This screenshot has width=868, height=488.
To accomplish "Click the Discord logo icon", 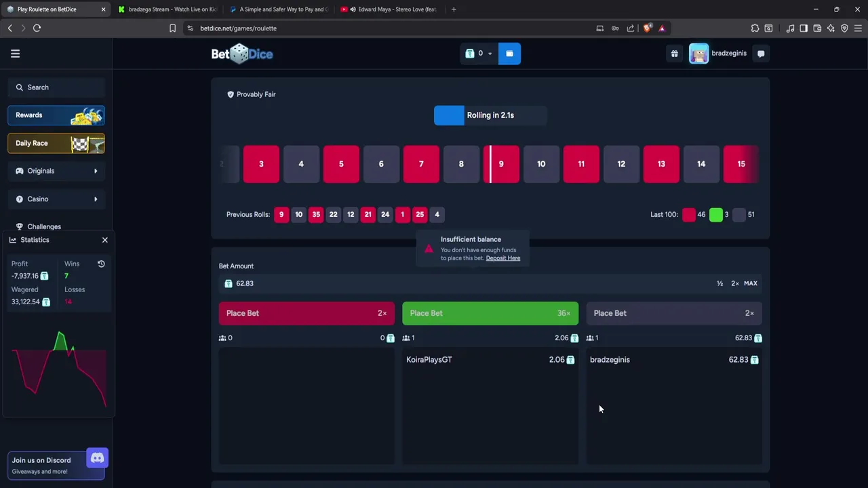I will (x=97, y=458).
